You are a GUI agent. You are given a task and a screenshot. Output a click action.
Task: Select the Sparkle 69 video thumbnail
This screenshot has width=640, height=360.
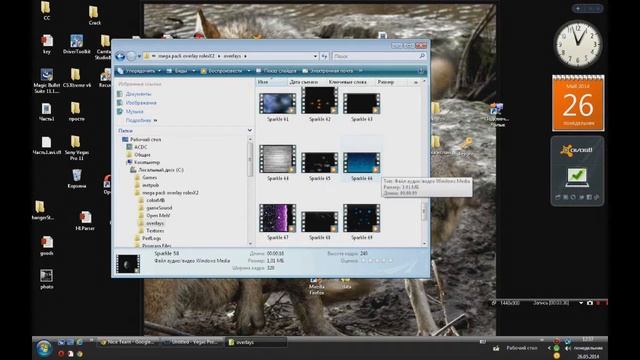pyautogui.click(x=362, y=218)
